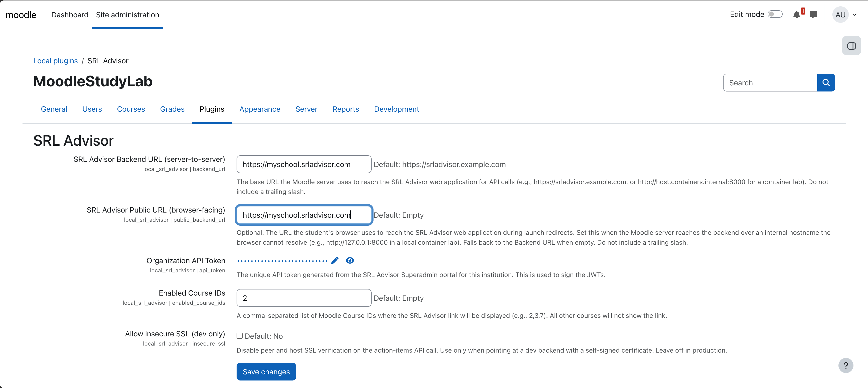Check the Allow insecure SSL checkbox
Viewport: 868px width, 388px height.
(240, 336)
